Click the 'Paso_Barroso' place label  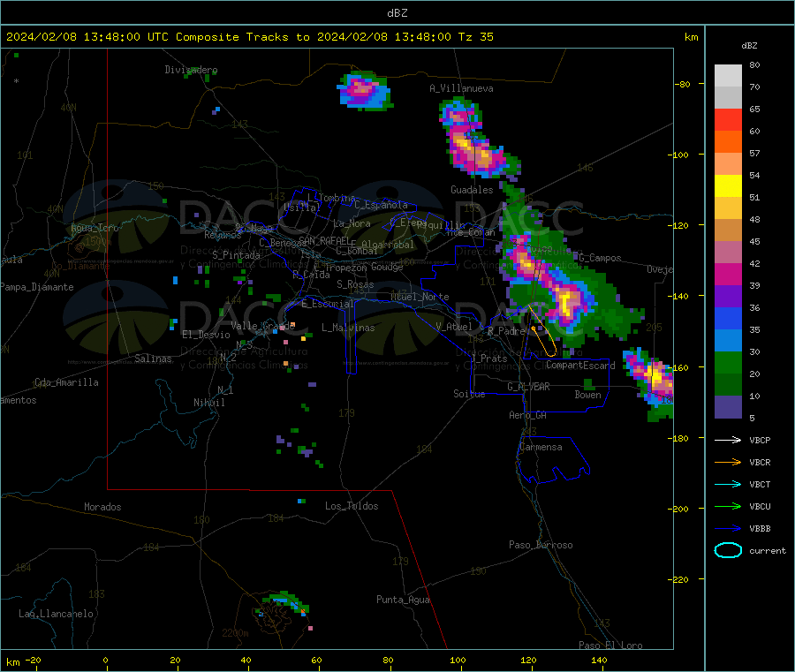click(541, 545)
